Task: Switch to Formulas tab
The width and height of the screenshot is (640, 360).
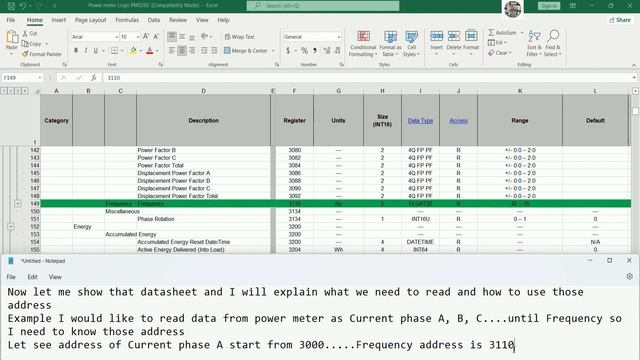Action: pos(127,20)
